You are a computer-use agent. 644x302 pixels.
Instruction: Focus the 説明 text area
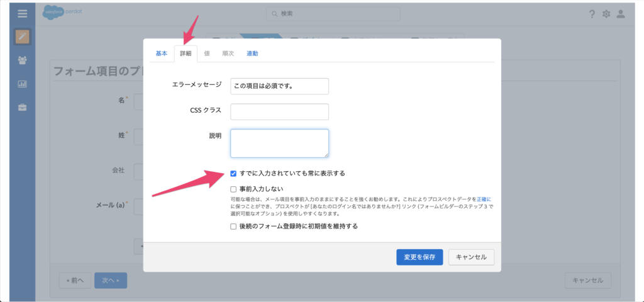tap(279, 143)
